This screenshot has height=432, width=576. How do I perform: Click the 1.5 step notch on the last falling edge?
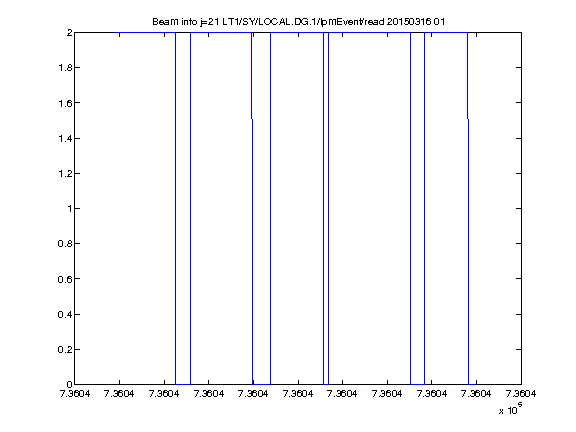point(468,119)
